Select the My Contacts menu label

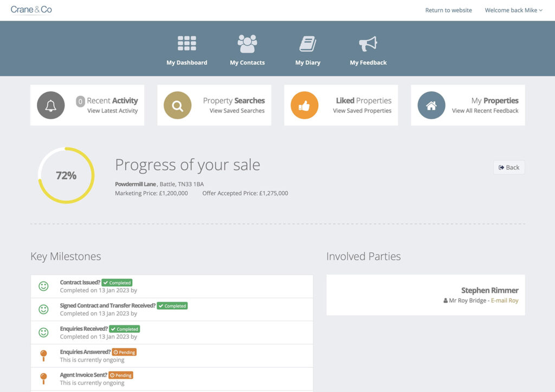(x=247, y=63)
